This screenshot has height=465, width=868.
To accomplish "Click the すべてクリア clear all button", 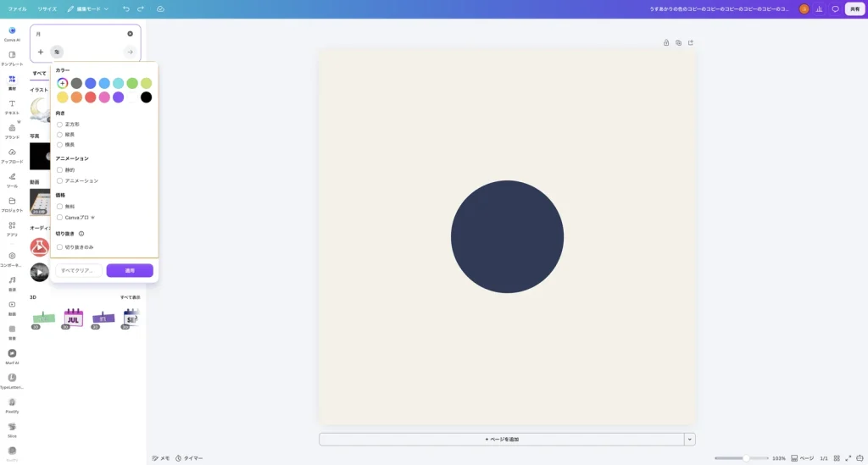I will [x=78, y=270].
